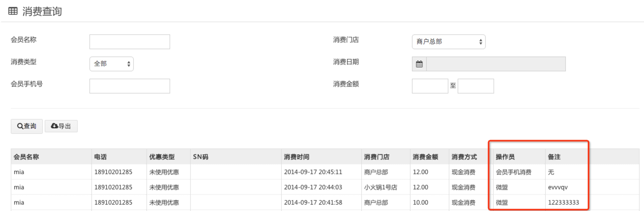Click the 导出 export button
This screenshot has height=211, width=644.
pos(61,126)
